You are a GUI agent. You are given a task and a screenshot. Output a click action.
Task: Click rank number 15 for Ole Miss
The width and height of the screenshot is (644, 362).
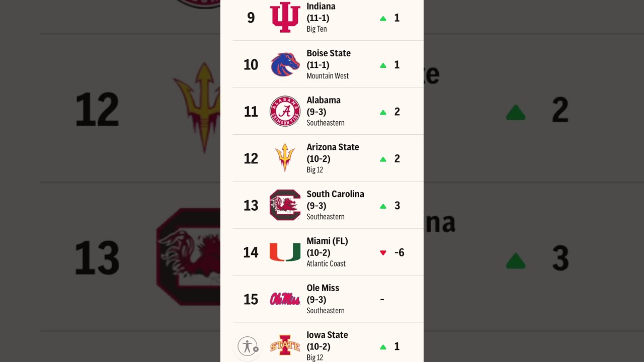251,299
